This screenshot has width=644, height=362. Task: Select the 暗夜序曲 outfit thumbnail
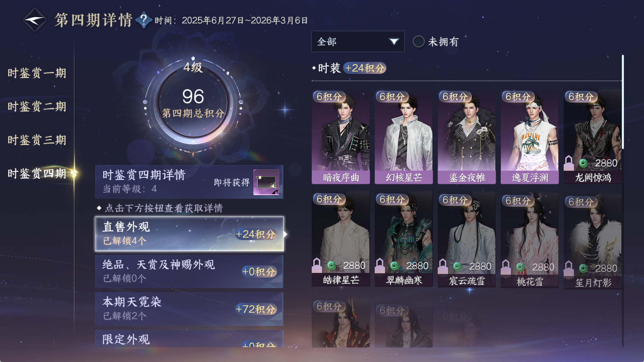pyautogui.click(x=341, y=137)
